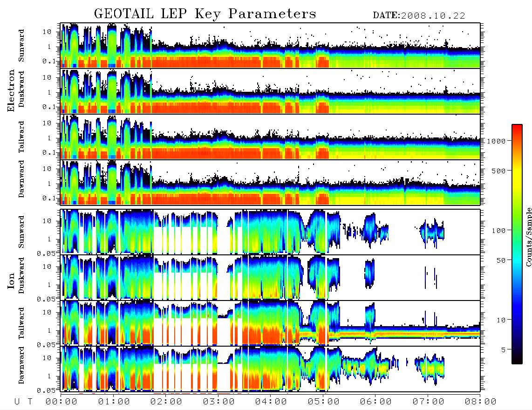
Task: Click the 0.1 tick of Electron Sunward panel
Action: [x=49, y=61]
